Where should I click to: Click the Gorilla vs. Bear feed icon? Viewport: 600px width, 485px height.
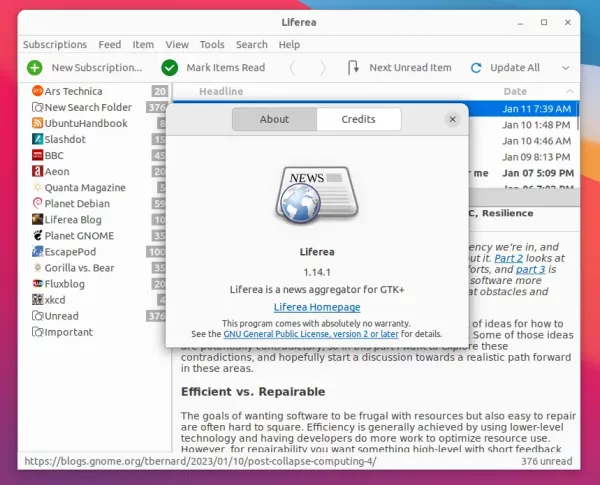point(37,268)
